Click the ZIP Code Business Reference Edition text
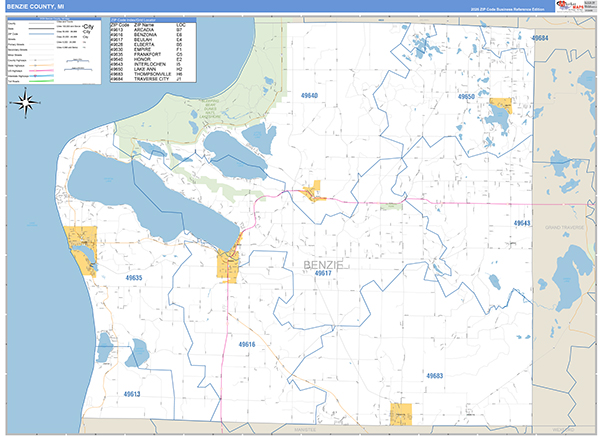600x436 pixels. click(513, 8)
